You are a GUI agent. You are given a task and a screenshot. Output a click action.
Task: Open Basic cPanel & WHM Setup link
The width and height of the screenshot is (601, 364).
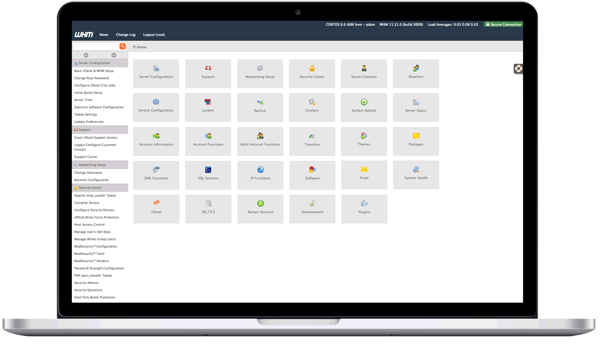tap(94, 71)
